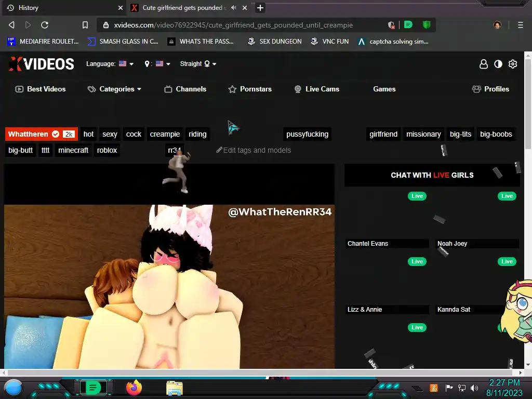Click the site logo in the header
Image resolution: width=532 pixels, height=399 pixels.
tap(41, 64)
